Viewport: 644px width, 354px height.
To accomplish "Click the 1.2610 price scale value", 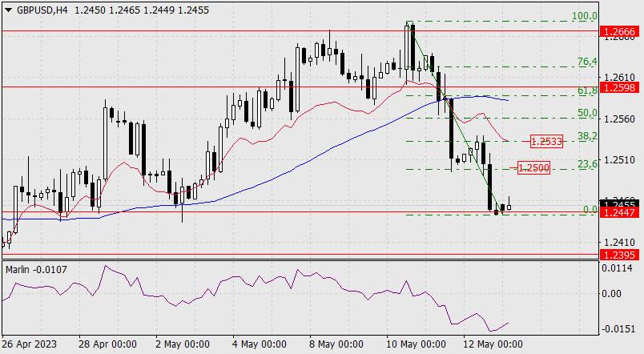I will [620, 78].
